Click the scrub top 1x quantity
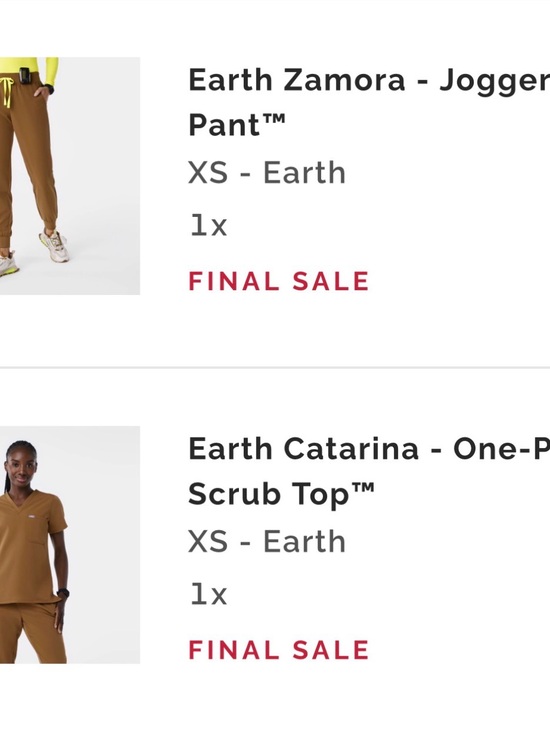 click(x=208, y=594)
